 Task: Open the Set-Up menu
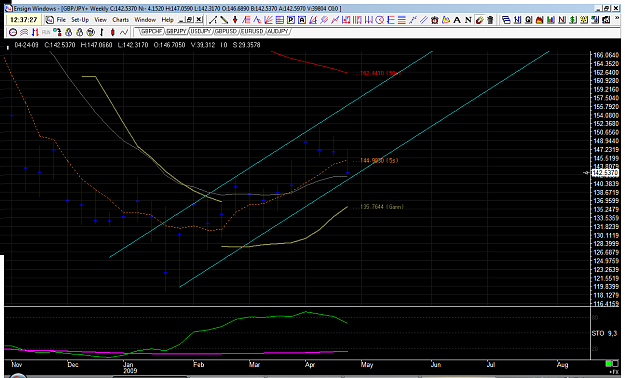[x=80, y=20]
